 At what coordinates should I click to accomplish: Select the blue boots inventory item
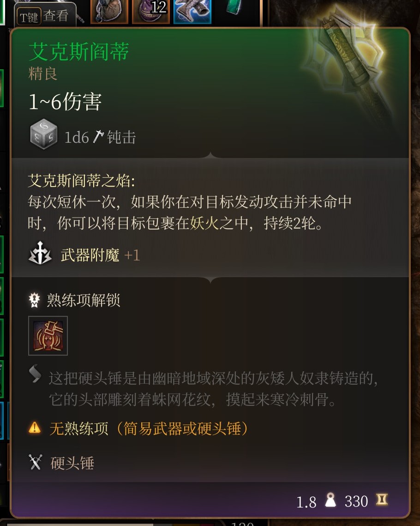click(x=192, y=11)
